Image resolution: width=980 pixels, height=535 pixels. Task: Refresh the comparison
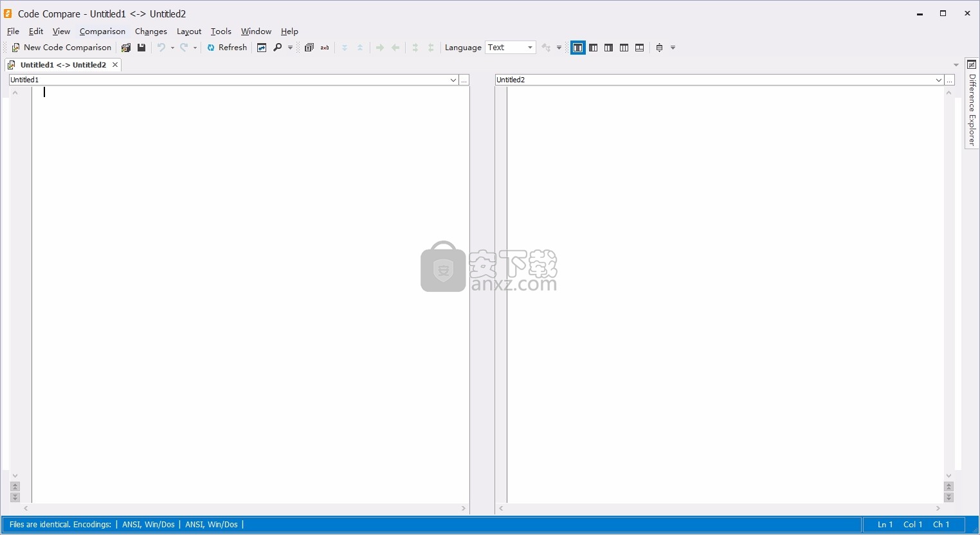pos(227,48)
